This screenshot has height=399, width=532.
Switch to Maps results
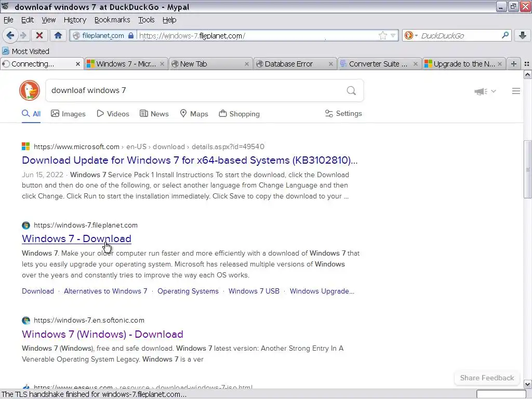click(x=194, y=114)
